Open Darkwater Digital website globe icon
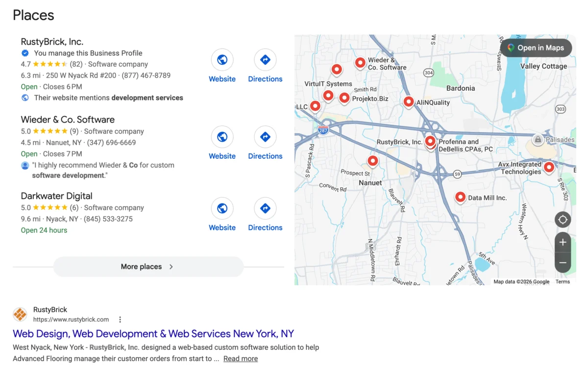 tap(222, 208)
